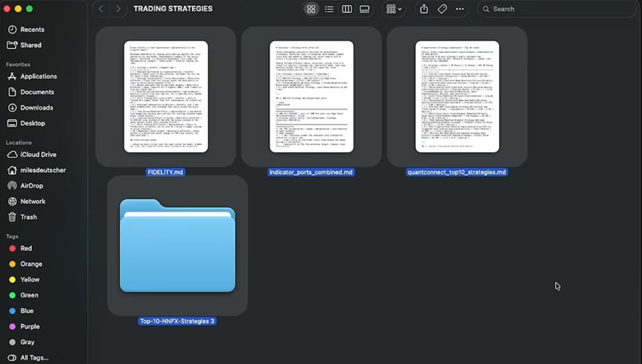Image resolution: width=642 pixels, height=364 pixels.
Task: Click the Search field
Action: [x=557, y=9]
